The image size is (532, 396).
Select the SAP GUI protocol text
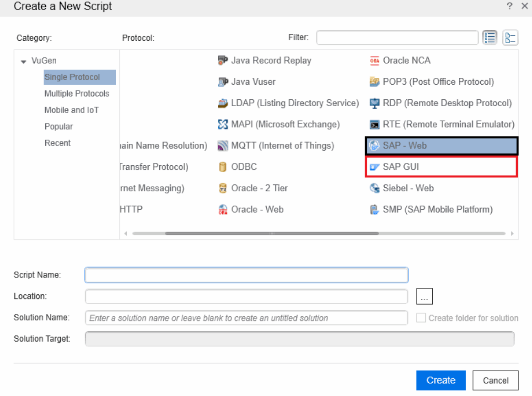click(401, 167)
